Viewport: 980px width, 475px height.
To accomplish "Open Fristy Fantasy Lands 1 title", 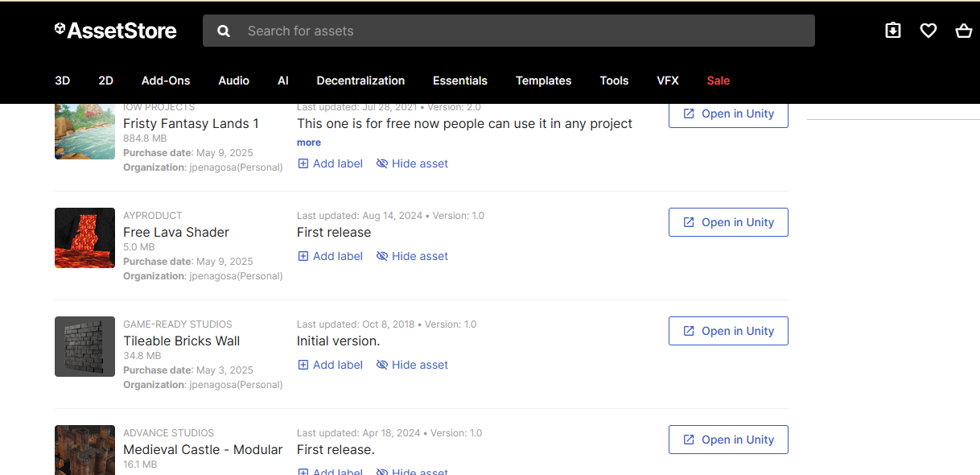I will tap(191, 123).
